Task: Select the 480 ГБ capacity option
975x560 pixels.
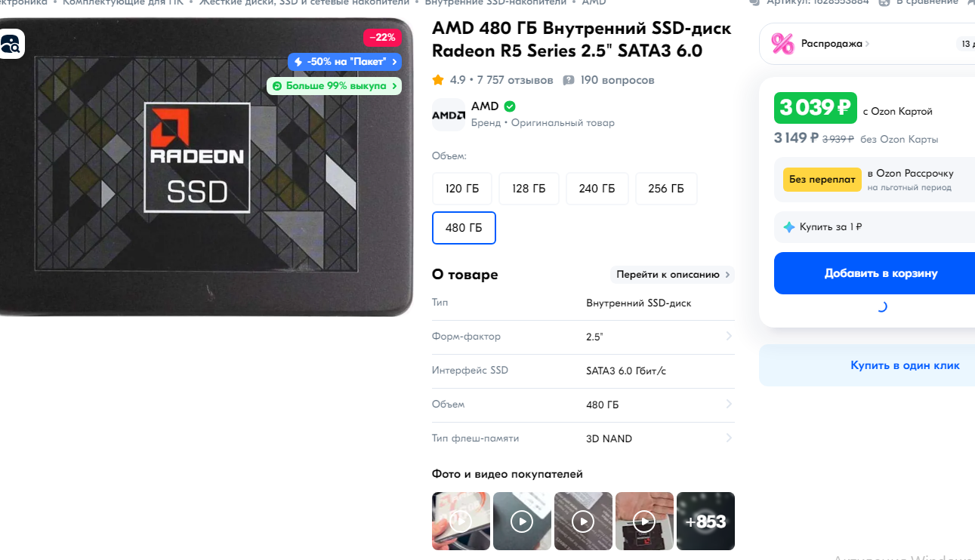Action: (x=464, y=228)
